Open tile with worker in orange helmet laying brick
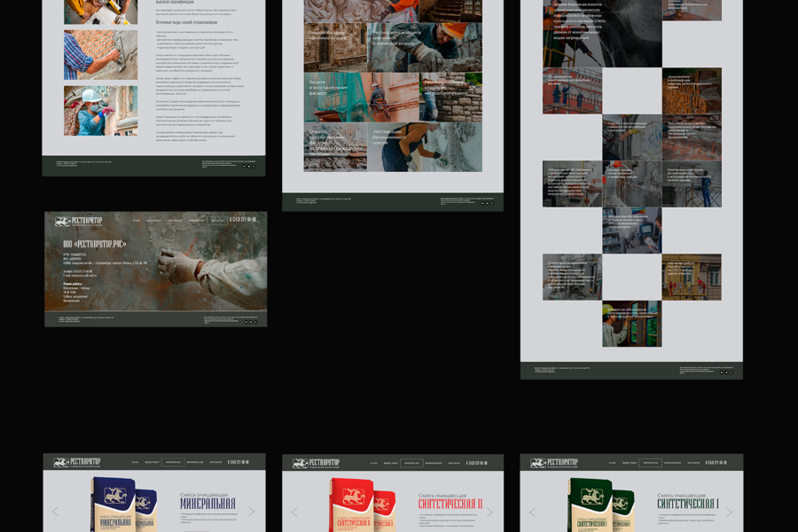 pyautogui.click(x=425, y=47)
